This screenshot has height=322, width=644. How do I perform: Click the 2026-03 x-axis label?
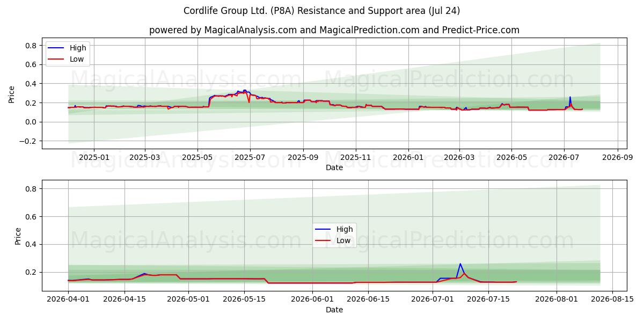459,158
